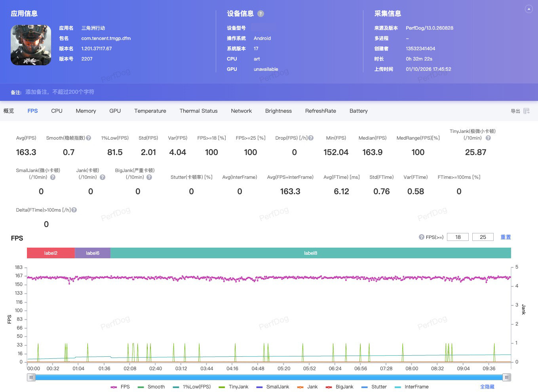Click the Jank(卡顿) help icon
The width and height of the screenshot is (538, 392).
[x=103, y=177]
